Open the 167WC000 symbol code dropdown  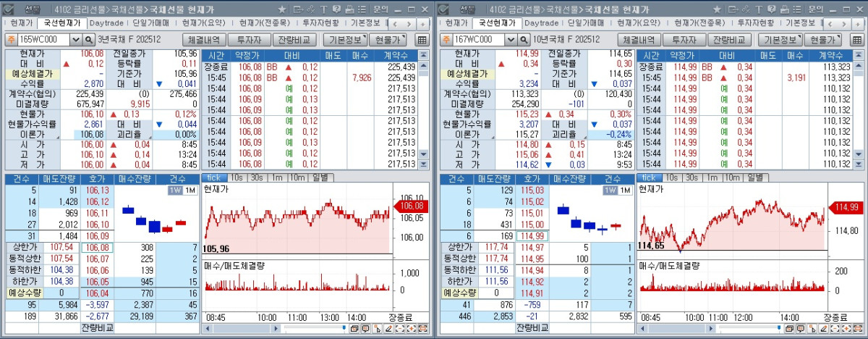coord(511,40)
